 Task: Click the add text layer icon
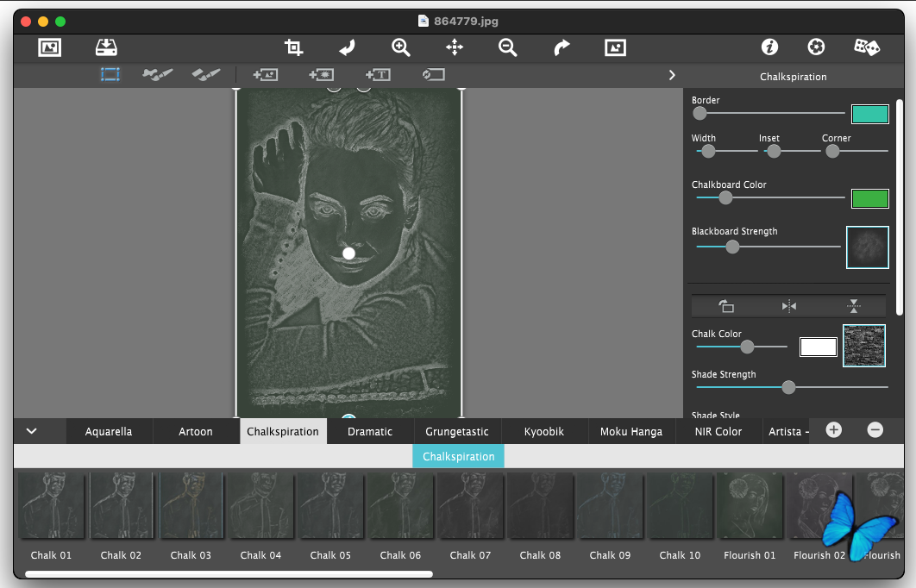pos(378,75)
